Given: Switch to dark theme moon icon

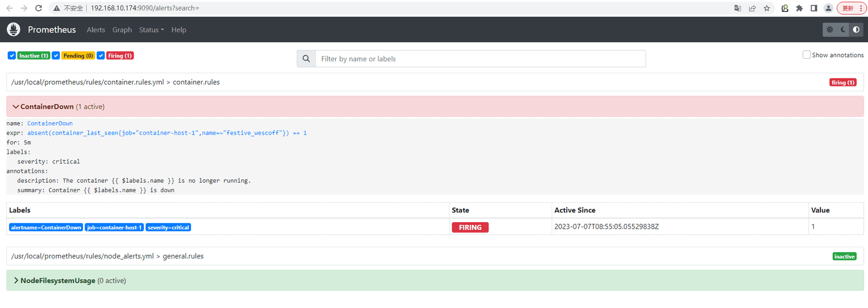Looking at the screenshot, I should pos(843,30).
